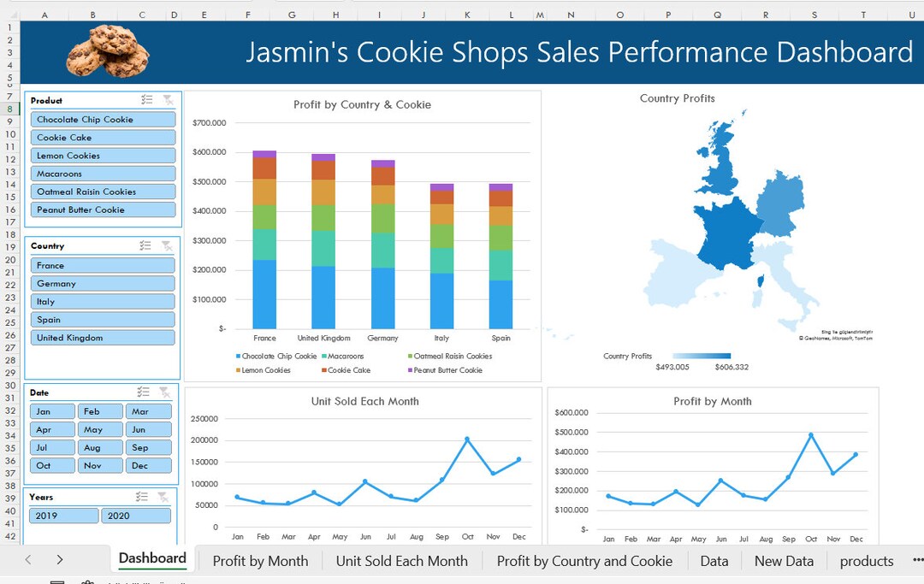This screenshot has height=584, width=924.
Task: Open the Profit by Country and Cookie tab
Action: [584, 561]
